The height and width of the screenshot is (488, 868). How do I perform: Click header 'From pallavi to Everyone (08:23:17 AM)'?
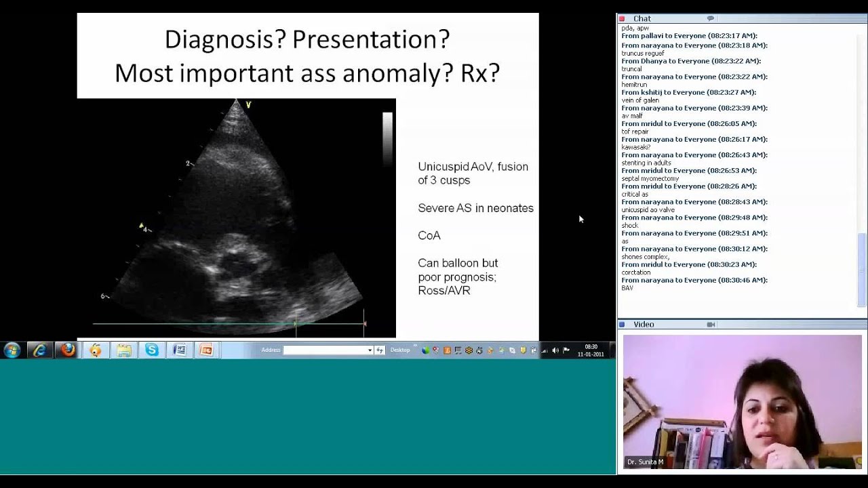pos(690,36)
